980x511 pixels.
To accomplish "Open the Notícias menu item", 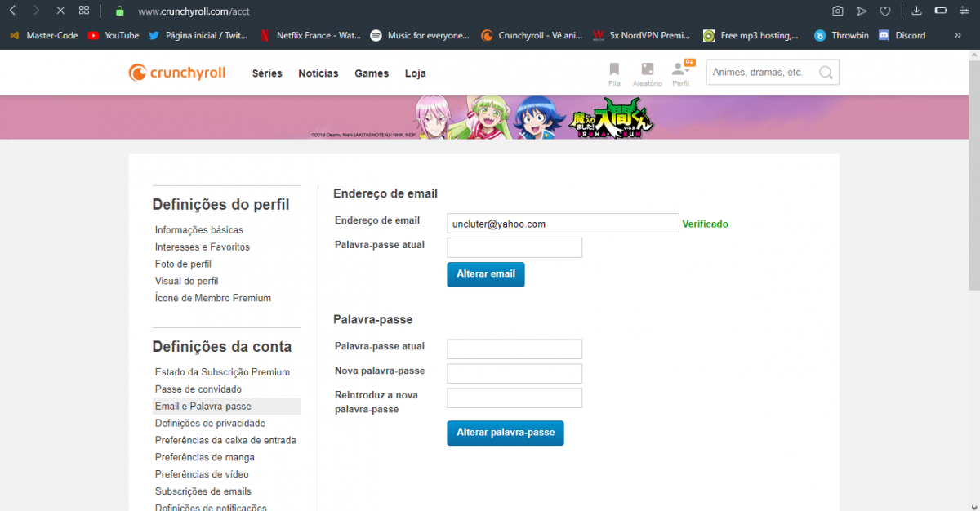I will tap(318, 73).
